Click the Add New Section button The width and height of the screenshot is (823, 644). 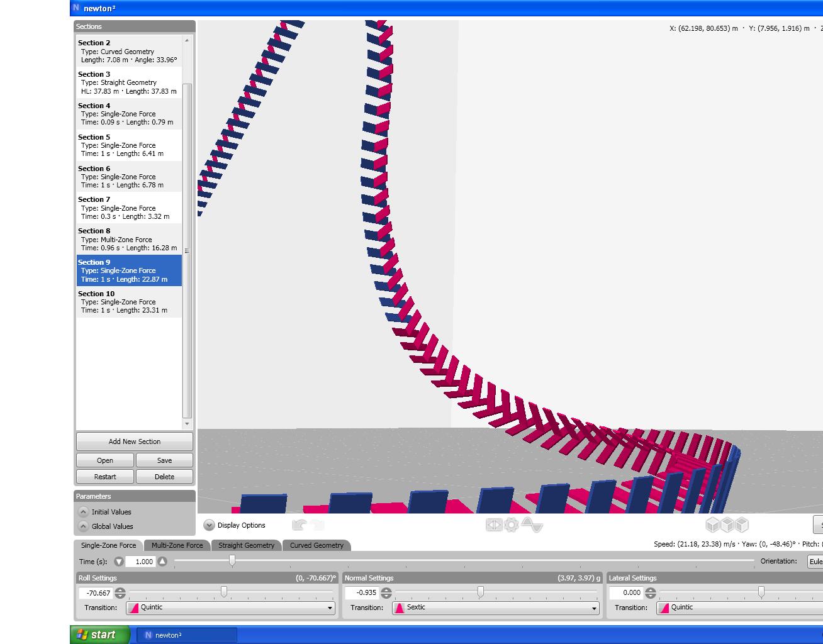(x=135, y=441)
